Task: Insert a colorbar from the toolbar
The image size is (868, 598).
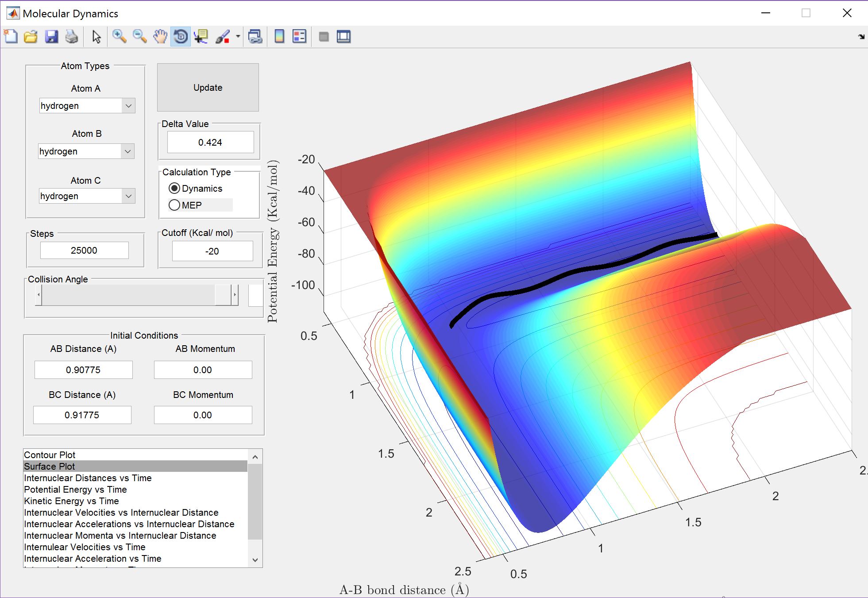Action: pos(279,36)
